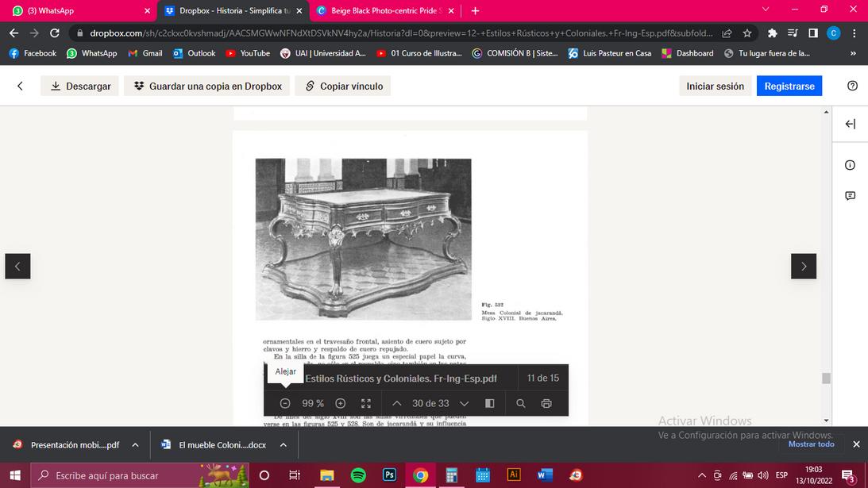The image size is (868, 488).
Task: Close the downloads bar
Action: pyautogui.click(x=856, y=444)
